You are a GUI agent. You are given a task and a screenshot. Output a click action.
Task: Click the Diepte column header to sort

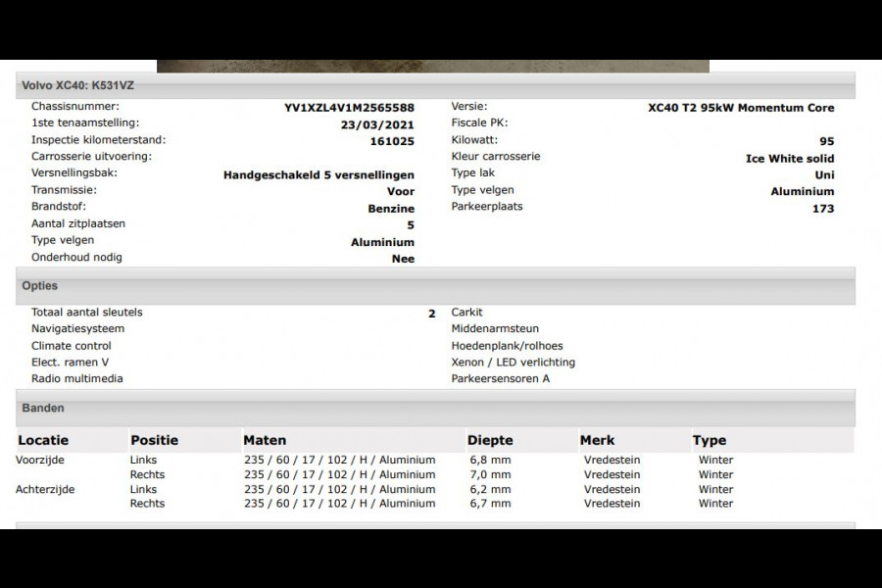click(490, 439)
